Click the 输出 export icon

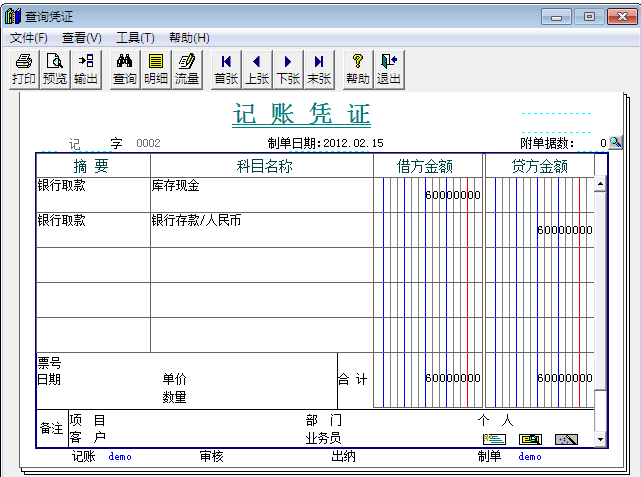[x=86, y=69]
